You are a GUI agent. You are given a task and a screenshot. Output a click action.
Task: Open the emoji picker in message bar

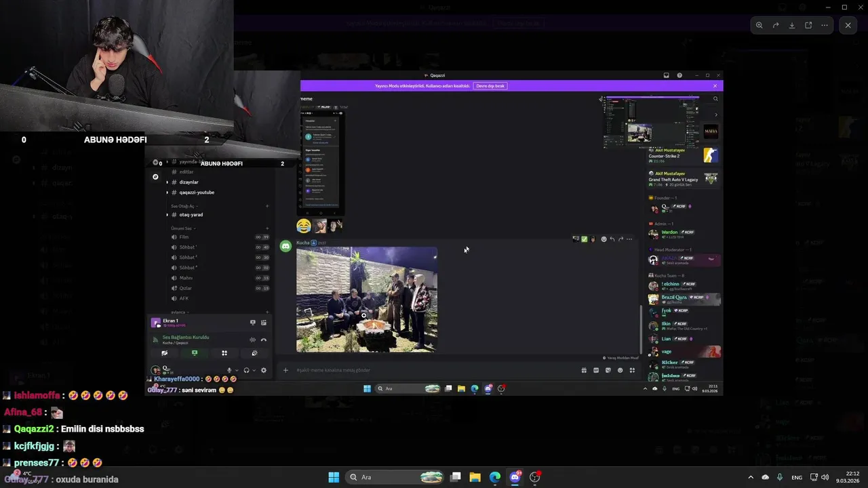click(x=620, y=370)
